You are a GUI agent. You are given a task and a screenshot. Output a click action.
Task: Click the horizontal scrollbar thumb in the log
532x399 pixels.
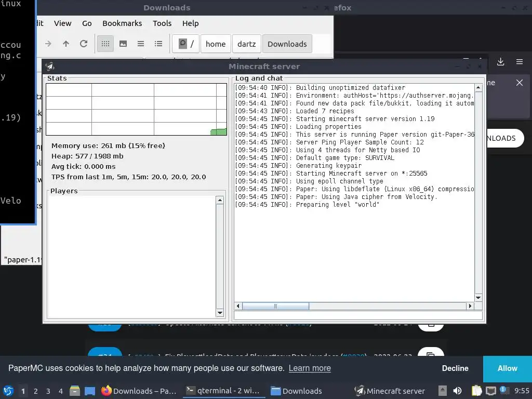(275, 306)
